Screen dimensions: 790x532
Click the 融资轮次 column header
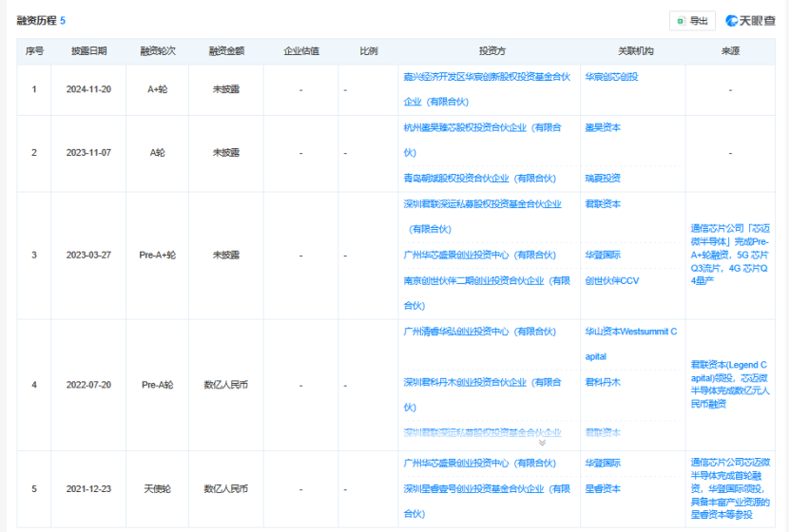pyautogui.click(x=158, y=51)
